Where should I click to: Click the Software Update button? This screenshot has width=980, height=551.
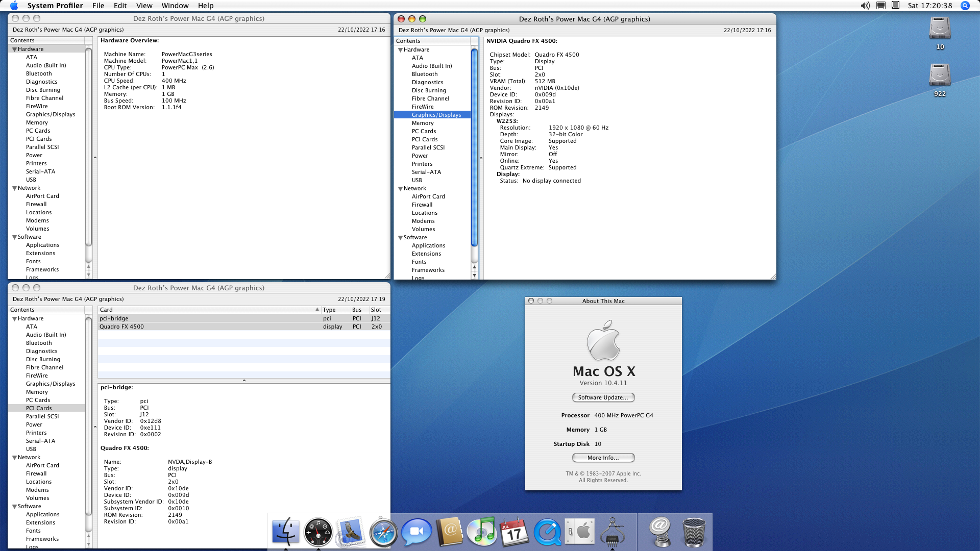(603, 397)
